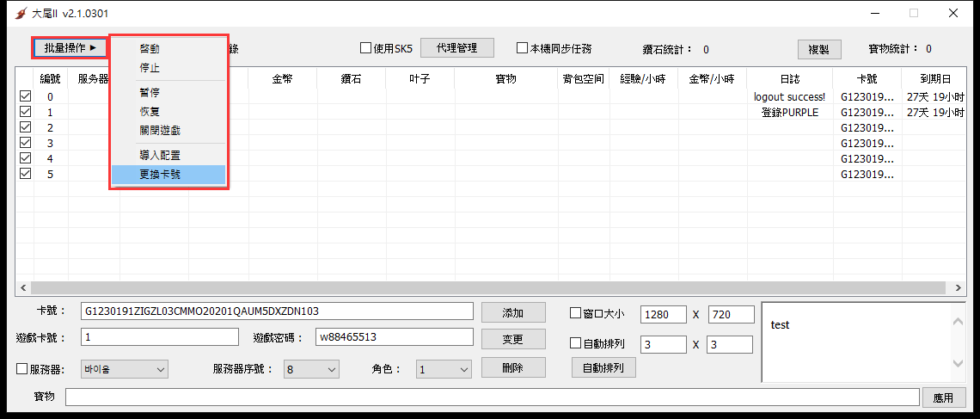Click the horizontal scrollbar left arrow
Image resolution: width=980 pixels, height=419 pixels.
[23, 288]
